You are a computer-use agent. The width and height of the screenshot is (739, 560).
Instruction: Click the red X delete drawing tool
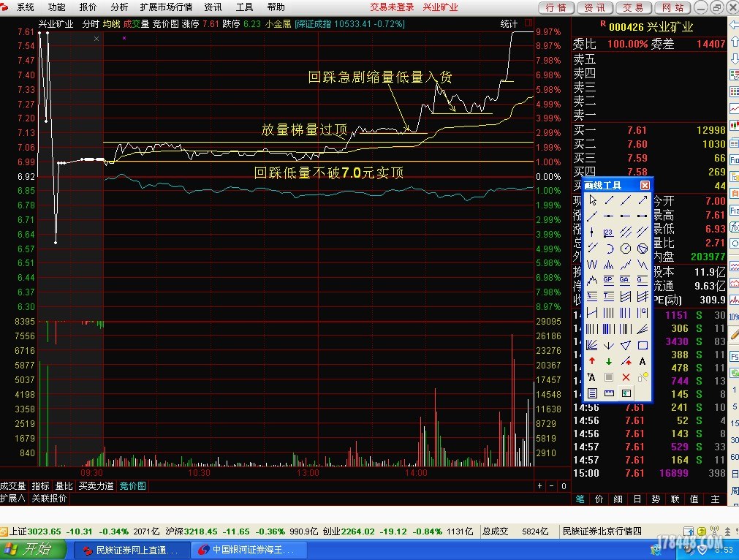tap(626, 377)
